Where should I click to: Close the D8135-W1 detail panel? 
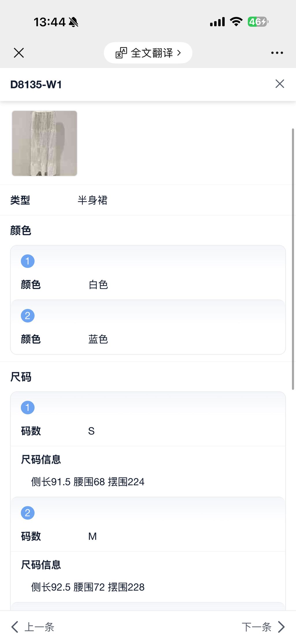(280, 84)
